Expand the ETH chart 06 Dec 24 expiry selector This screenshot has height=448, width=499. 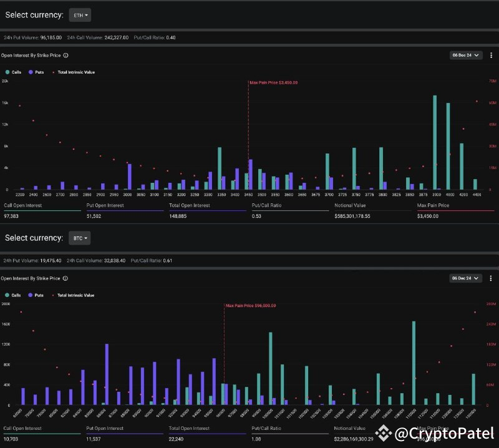click(x=465, y=55)
